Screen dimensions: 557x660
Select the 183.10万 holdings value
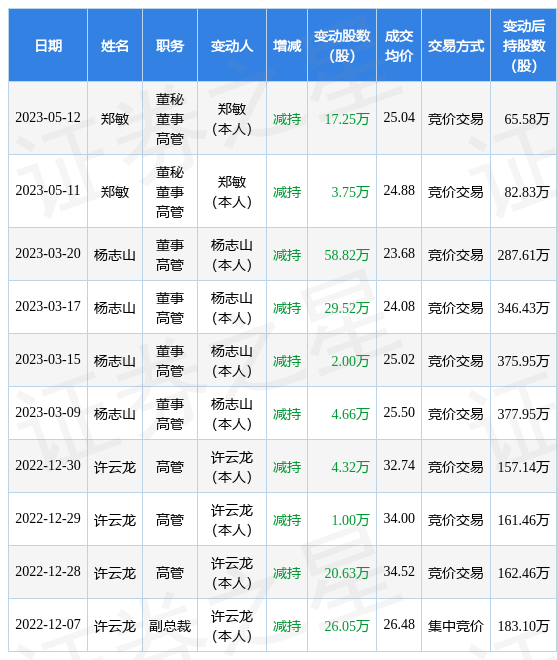pyautogui.click(x=523, y=626)
